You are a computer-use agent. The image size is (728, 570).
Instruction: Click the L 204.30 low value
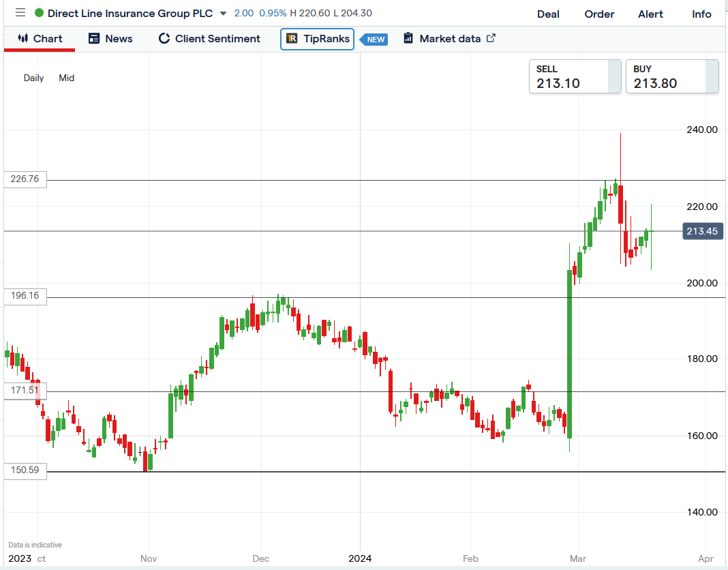(x=353, y=13)
